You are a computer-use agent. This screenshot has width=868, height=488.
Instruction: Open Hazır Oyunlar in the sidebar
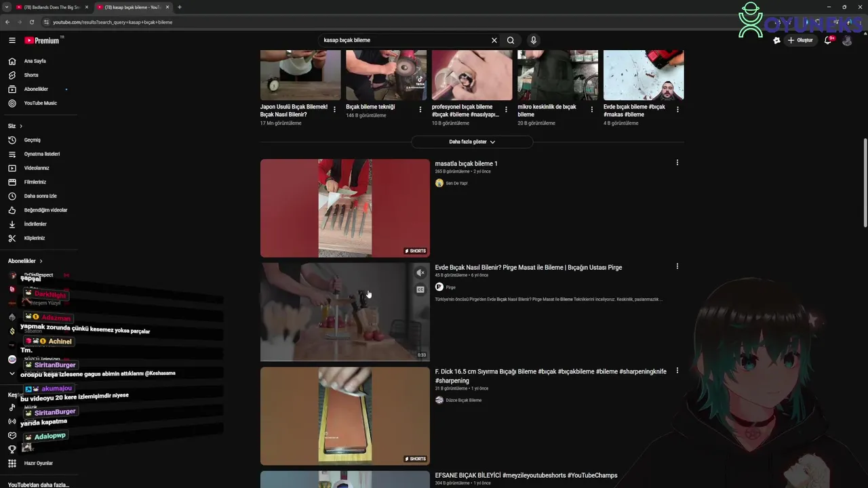click(38, 464)
